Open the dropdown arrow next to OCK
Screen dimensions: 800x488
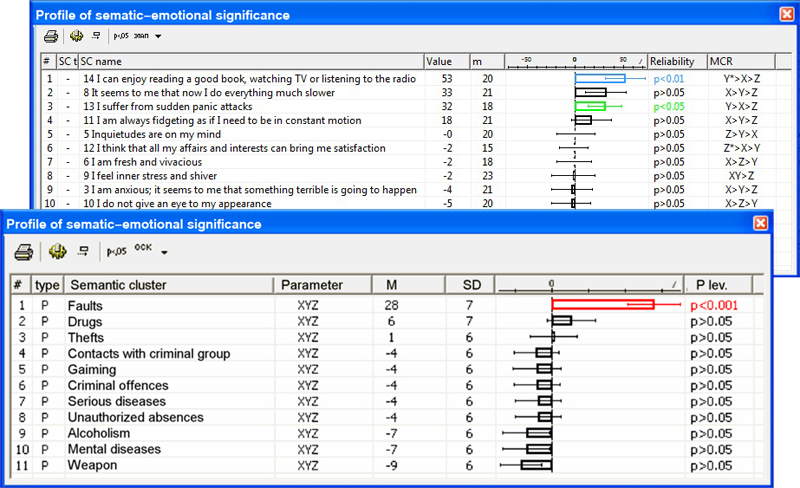click(x=164, y=252)
